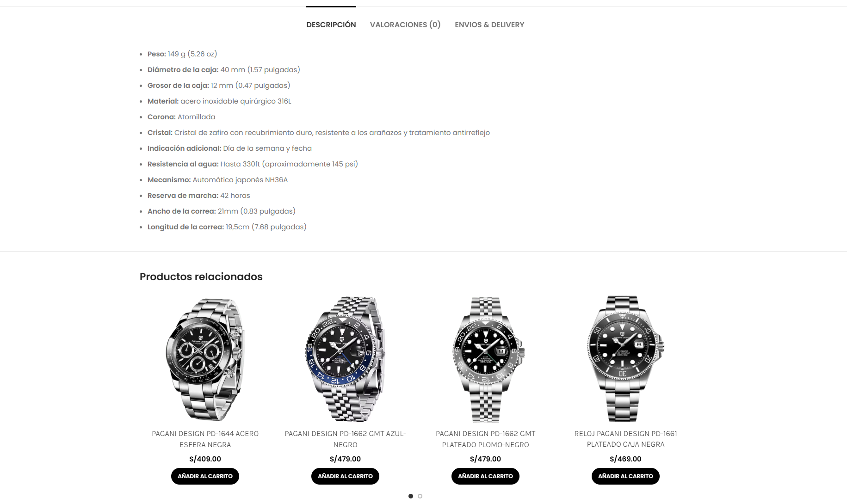Go to second carousel page dot
Viewport: 847px width, 504px height.
coord(420,496)
